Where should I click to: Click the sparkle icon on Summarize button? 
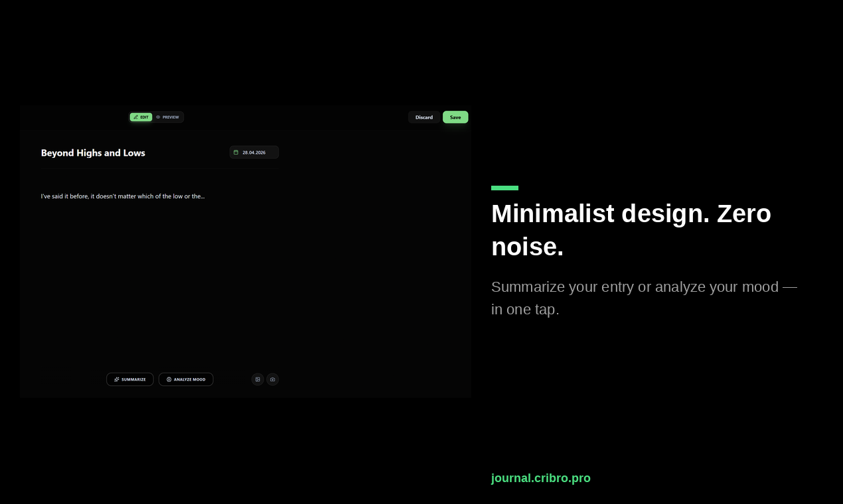[x=117, y=379]
